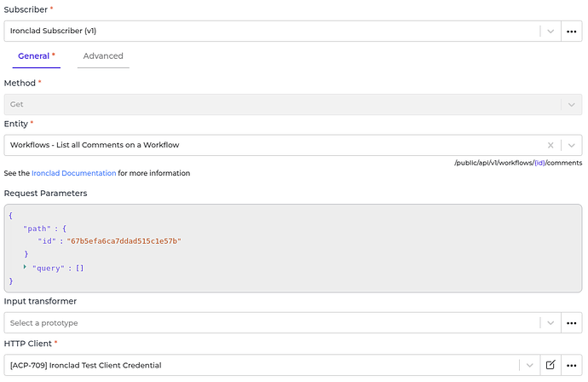Expand the "query" node triangle
588x382 pixels.
(25, 267)
